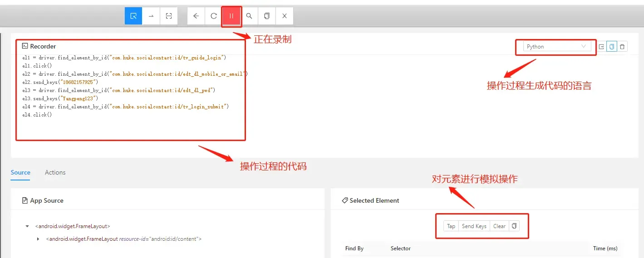This screenshot has width=644, height=258.
Task: Choose the Tap By Coordinates tool
Action: (x=169, y=16)
